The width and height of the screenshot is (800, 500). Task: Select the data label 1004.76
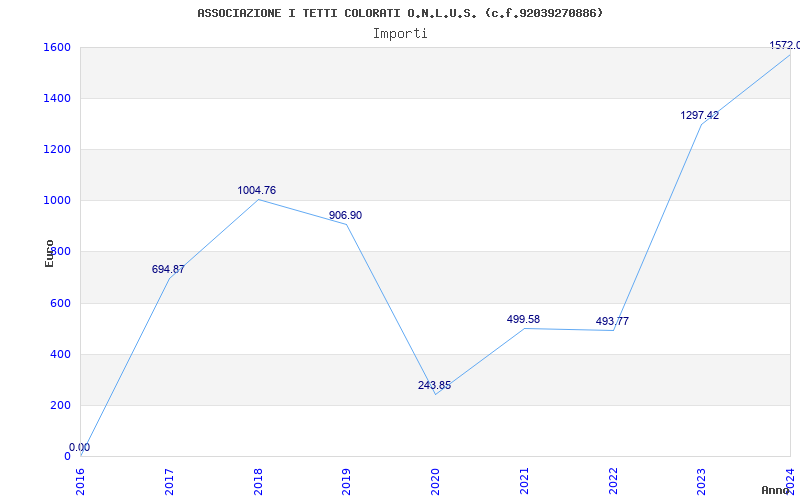point(257,190)
